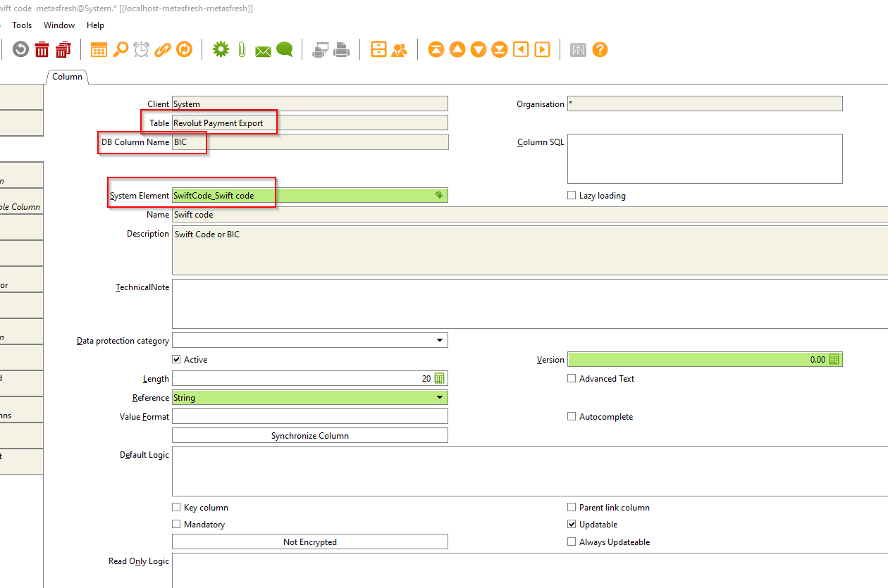Viewport: 888px width, 588px height.
Task: Open the search magnifier icon
Action: pyautogui.click(x=121, y=49)
